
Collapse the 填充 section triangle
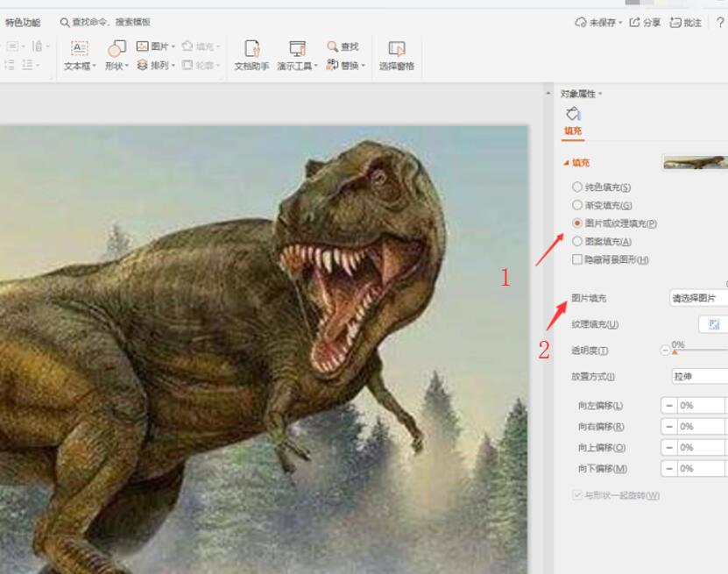(566, 162)
